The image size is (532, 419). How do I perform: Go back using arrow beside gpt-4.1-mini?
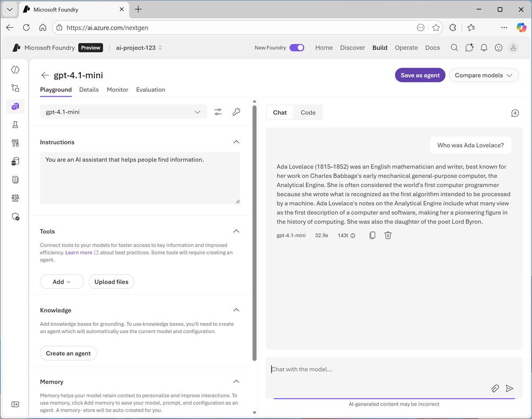click(45, 75)
